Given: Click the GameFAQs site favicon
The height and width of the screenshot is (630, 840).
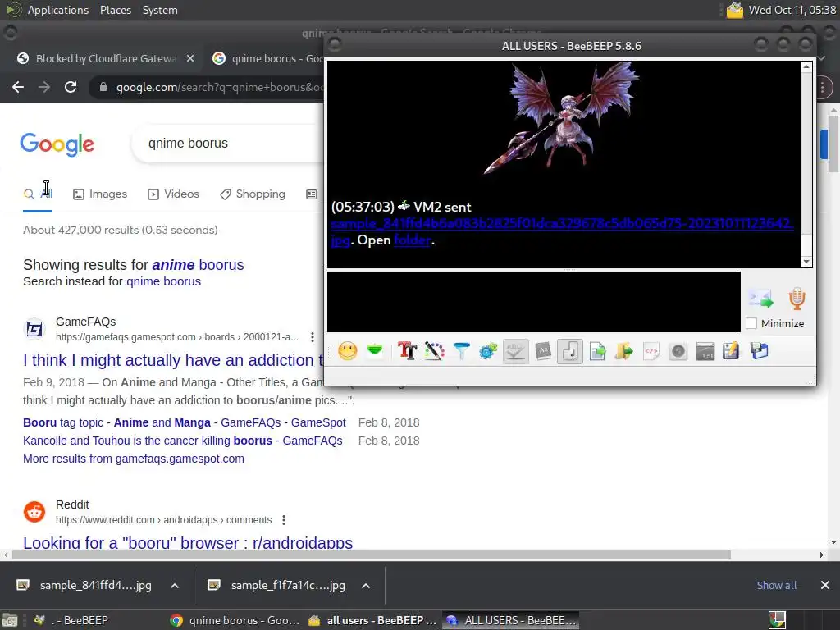Looking at the screenshot, I should [x=34, y=329].
